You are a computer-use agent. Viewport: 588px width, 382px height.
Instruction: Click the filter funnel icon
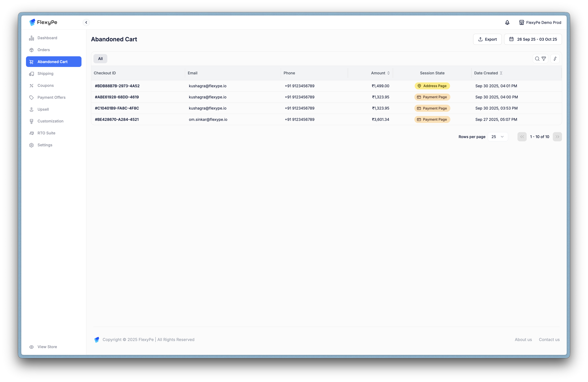coord(543,59)
